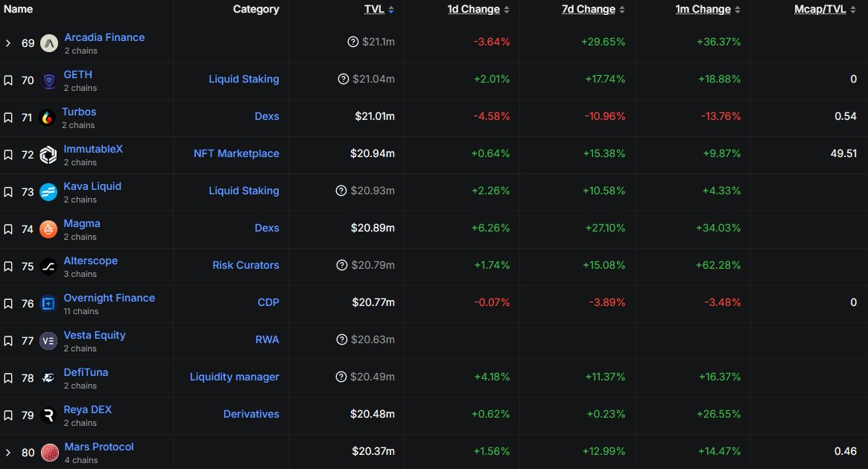Image resolution: width=868 pixels, height=469 pixels.
Task: Select the $21.01m TVL value
Action: [x=375, y=116]
